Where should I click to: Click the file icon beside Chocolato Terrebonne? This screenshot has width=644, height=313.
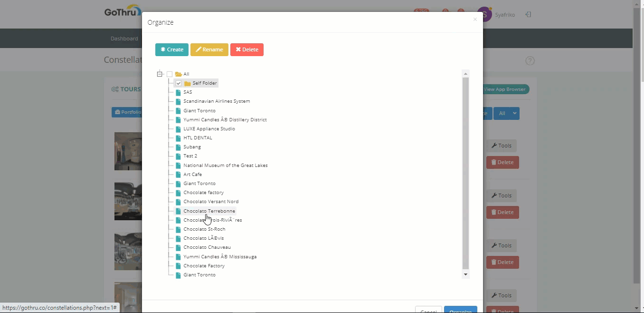[x=178, y=211]
